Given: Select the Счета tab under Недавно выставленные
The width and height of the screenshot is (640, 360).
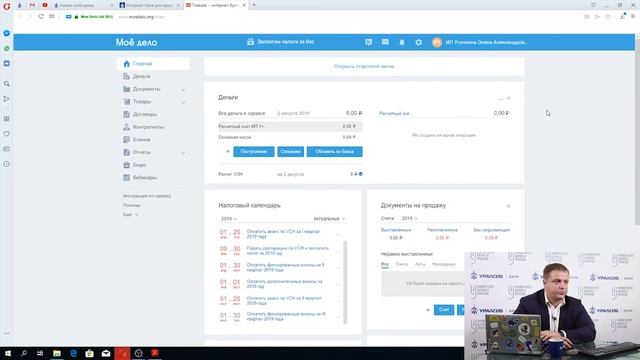Looking at the screenshot, I should pyautogui.click(x=402, y=264).
